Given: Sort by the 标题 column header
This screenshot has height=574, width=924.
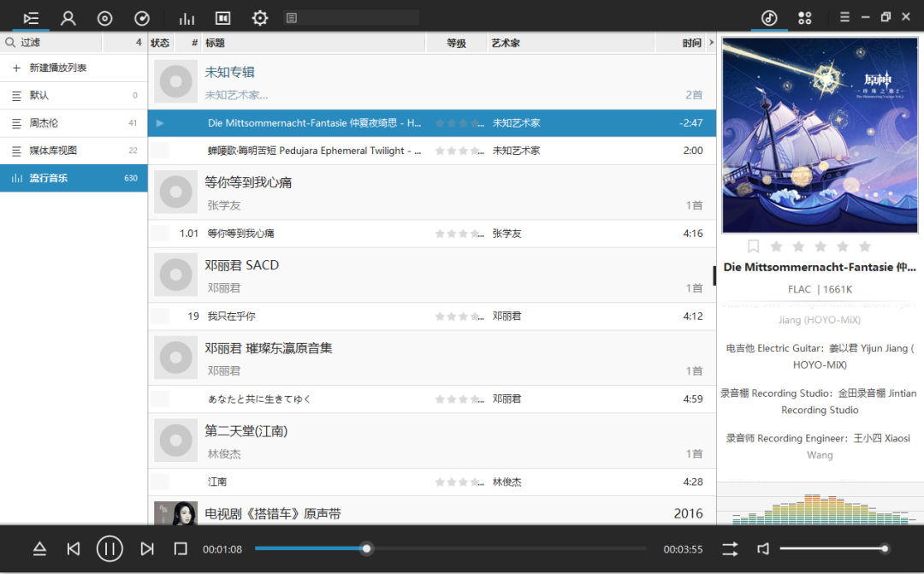Looking at the screenshot, I should click(313, 43).
